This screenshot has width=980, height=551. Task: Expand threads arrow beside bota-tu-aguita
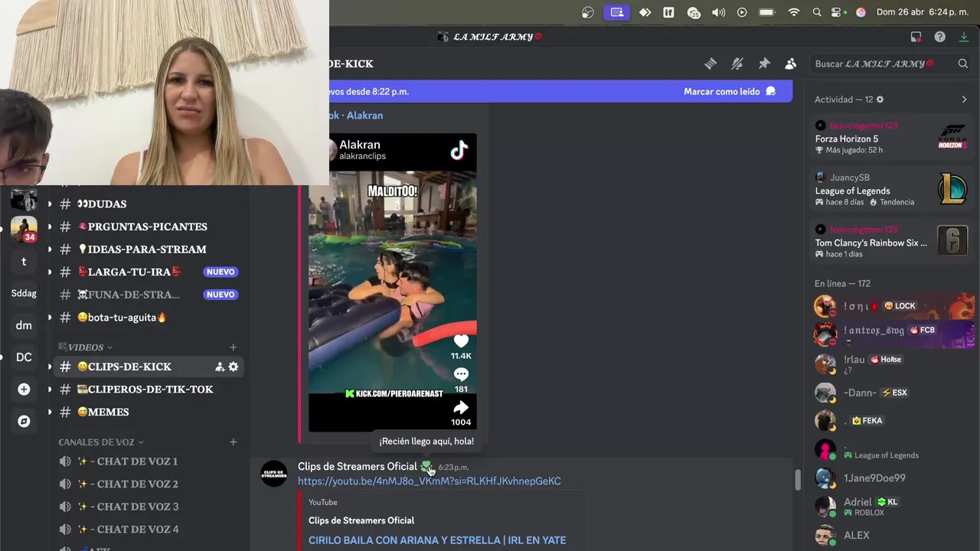(x=50, y=317)
